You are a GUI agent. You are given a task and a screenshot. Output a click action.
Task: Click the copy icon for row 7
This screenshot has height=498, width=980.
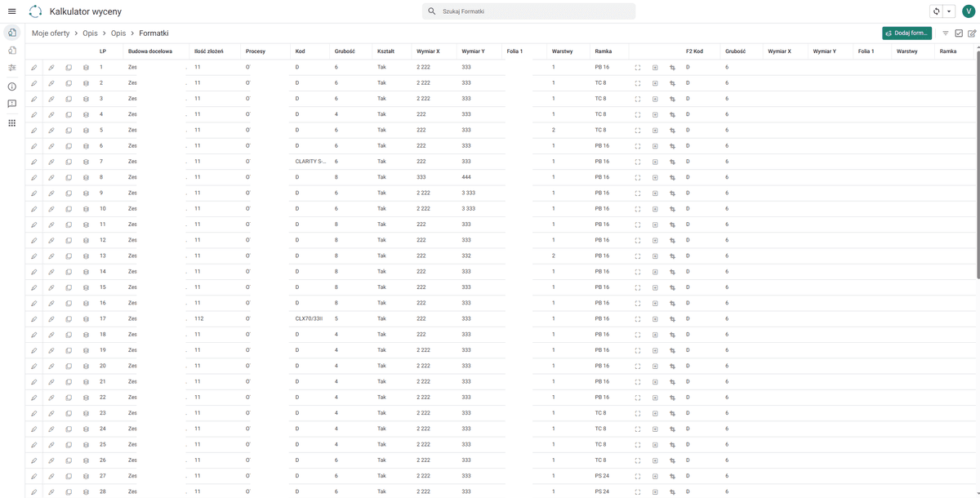click(69, 162)
